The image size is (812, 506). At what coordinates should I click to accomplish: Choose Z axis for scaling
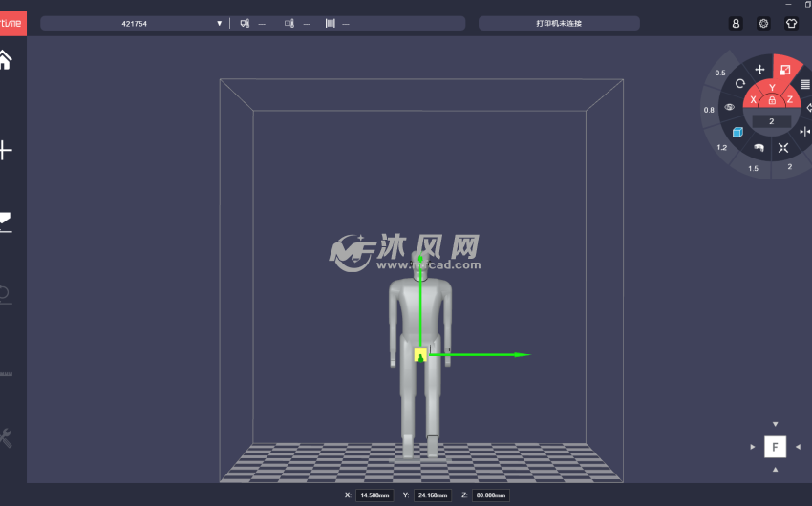tap(790, 99)
